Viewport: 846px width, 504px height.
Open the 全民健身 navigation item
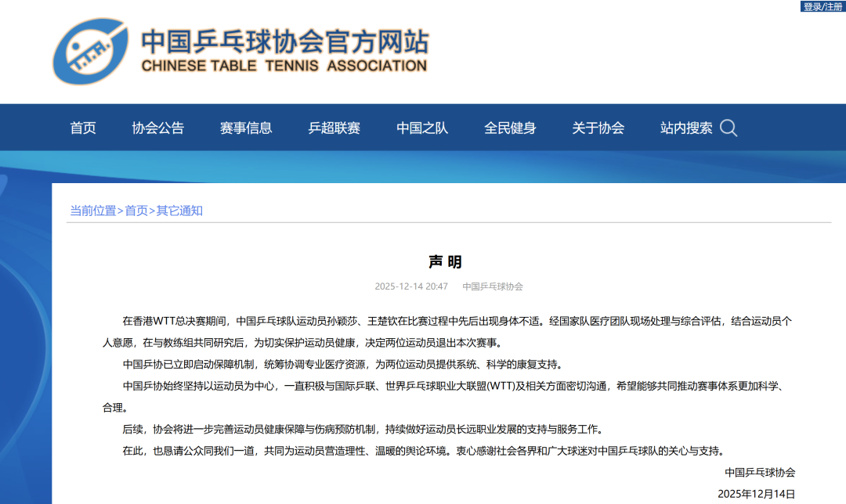pos(510,128)
